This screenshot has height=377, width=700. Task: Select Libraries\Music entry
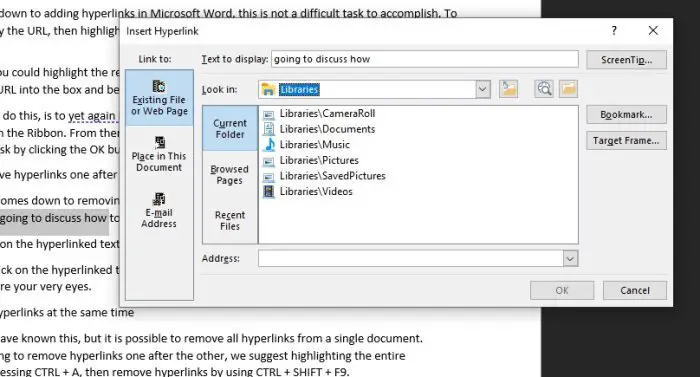tap(315, 145)
